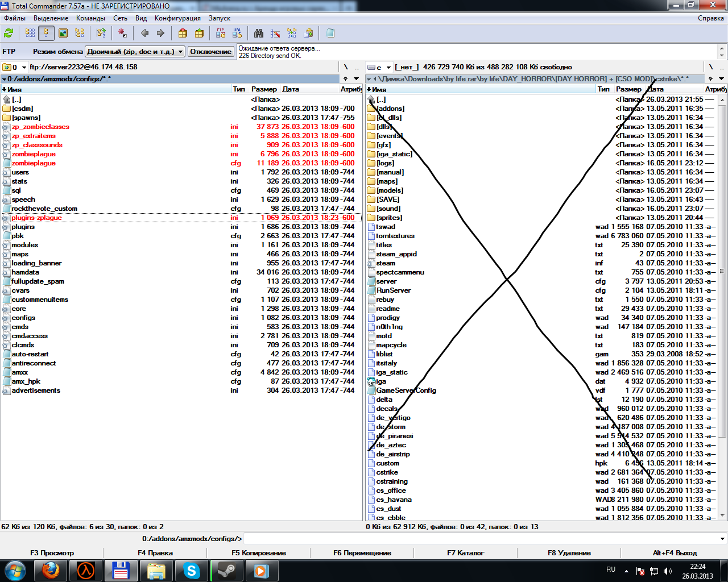The width and height of the screenshot is (728, 582).
Task: Click the red asterisk selection icon
Action: pyautogui.click(x=122, y=34)
